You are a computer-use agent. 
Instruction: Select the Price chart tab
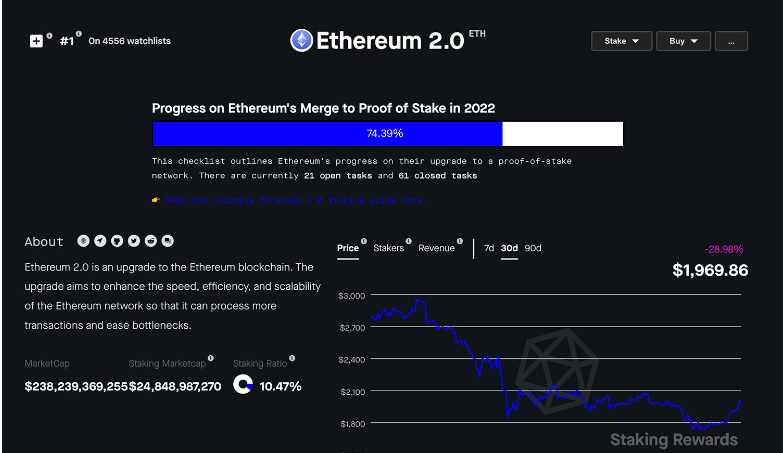tap(347, 248)
